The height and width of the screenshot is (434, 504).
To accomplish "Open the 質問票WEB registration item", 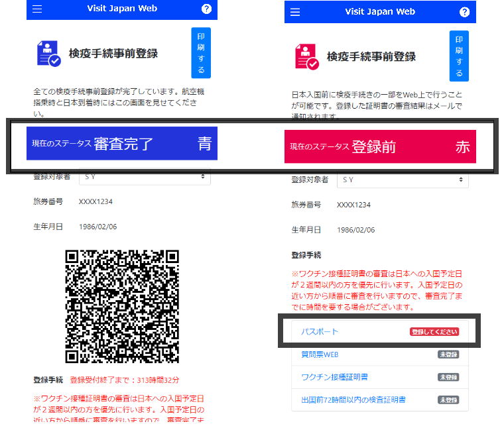I will point(321,354).
